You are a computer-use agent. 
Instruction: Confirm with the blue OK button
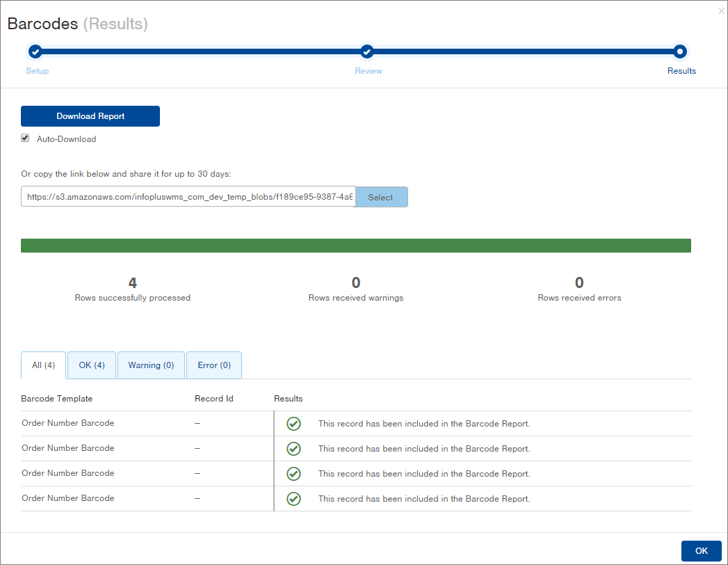(701, 550)
